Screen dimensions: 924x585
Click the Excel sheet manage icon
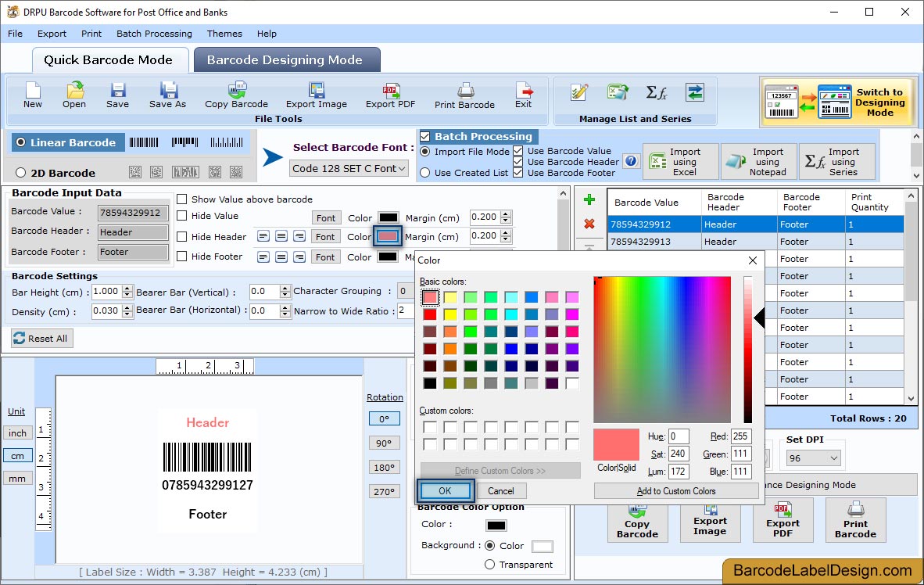[618, 92]
